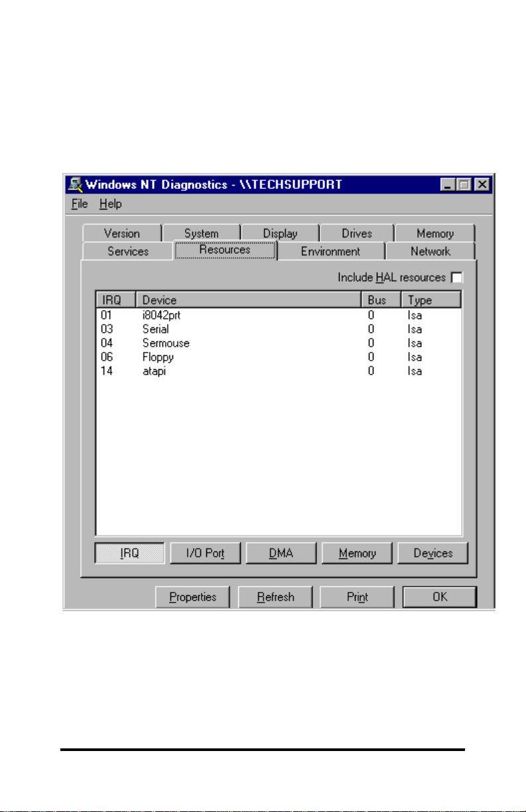The width and height of the screenshot is (526, 812).
Task: Click IRQ value 01
Action: pyautogui.click(x=106, y=316)
